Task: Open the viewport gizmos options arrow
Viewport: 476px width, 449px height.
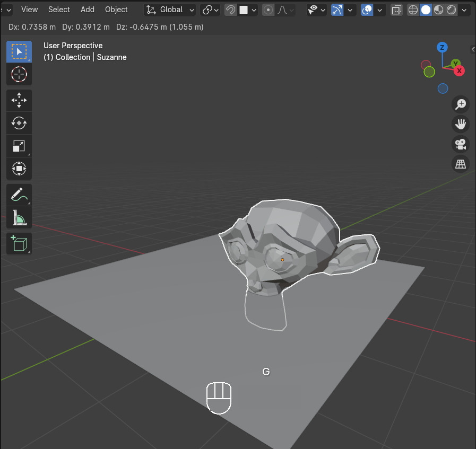Action: pyautogui.click(x=350, y=10)
